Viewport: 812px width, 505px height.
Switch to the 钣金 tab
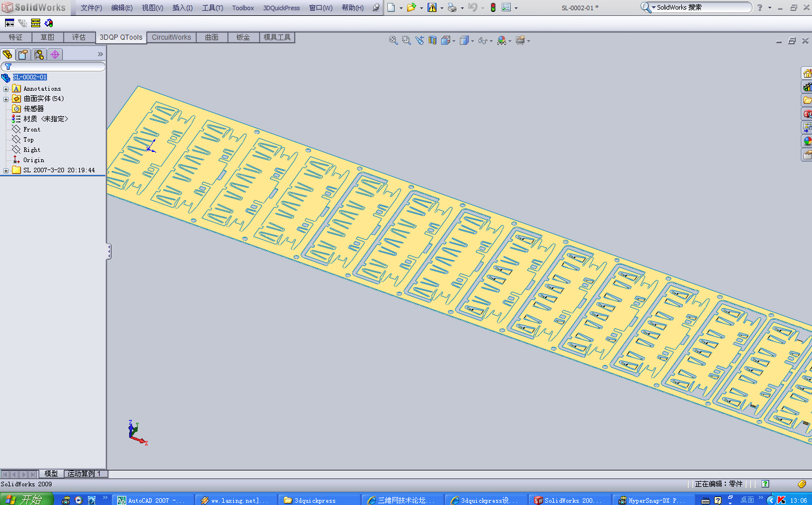click(243, 37)
